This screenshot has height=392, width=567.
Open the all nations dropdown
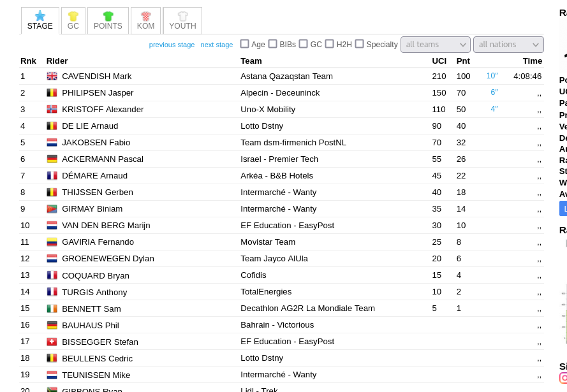click(508, 45)
